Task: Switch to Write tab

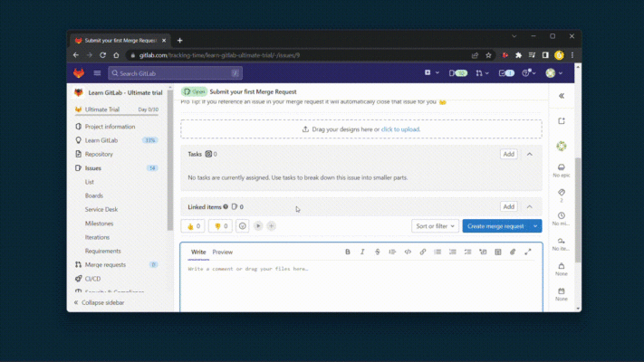Action: tap(198, 252)
